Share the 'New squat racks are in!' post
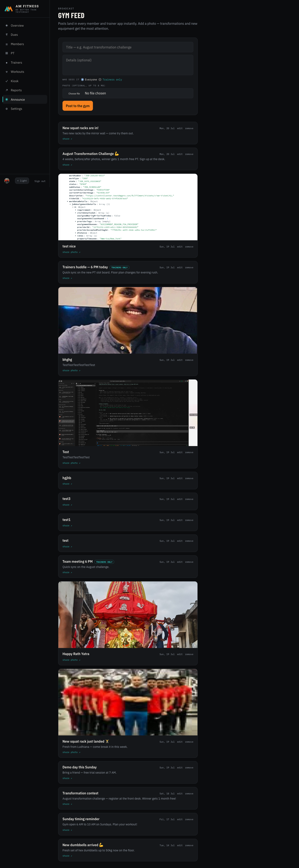Viewport: 299px width, 868px height. (x=67, y=139)
